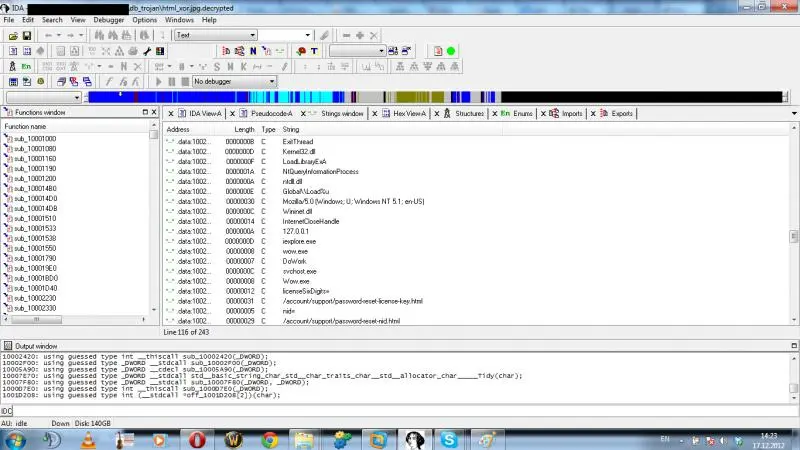The height and width of the screenshot is (450, 800).
Task: Click the Jump back arrow icon
Action: click(47, 35)
